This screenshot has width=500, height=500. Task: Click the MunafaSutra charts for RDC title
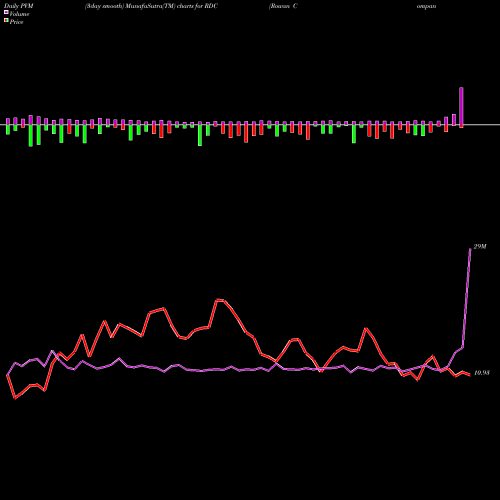[151, 6]
